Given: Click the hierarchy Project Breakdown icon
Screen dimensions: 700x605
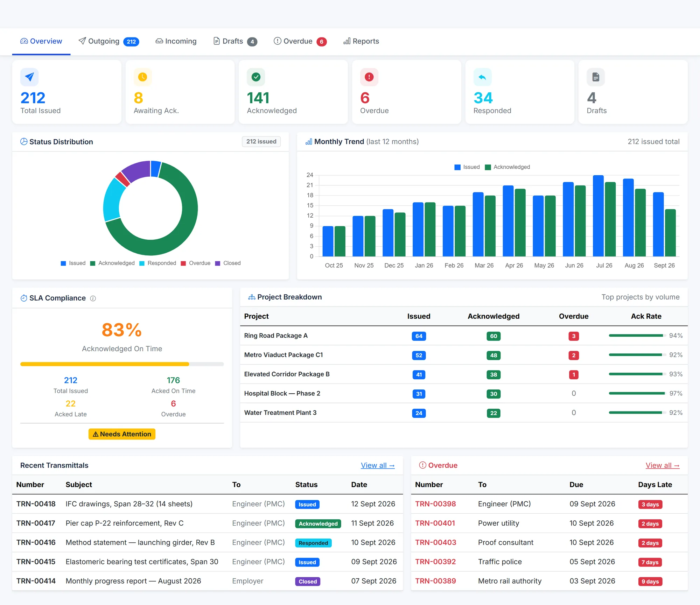Looking at the screenshot, I should 252,297.
